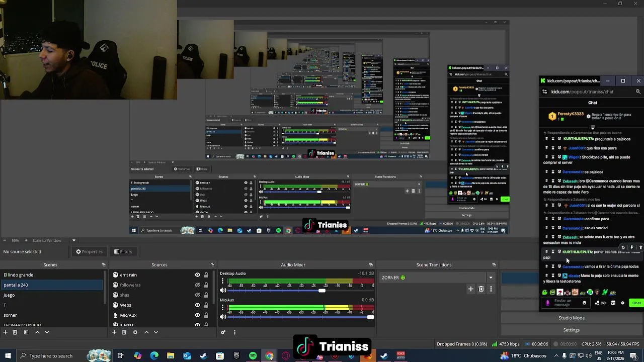Image resolution: width=644 pixels, height=362 pixels.
Task: Unlock the followeras source
Action: tap(206, 285)
